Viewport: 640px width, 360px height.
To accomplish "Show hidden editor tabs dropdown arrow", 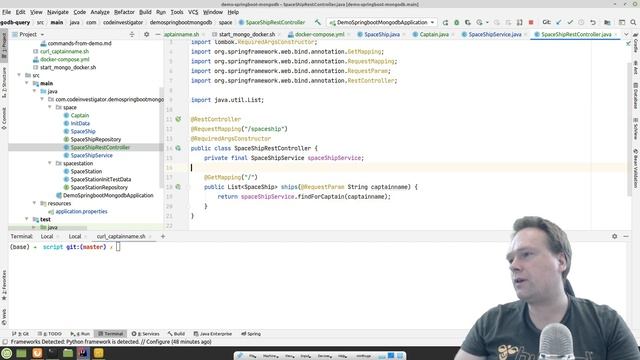I will point(626,35).
